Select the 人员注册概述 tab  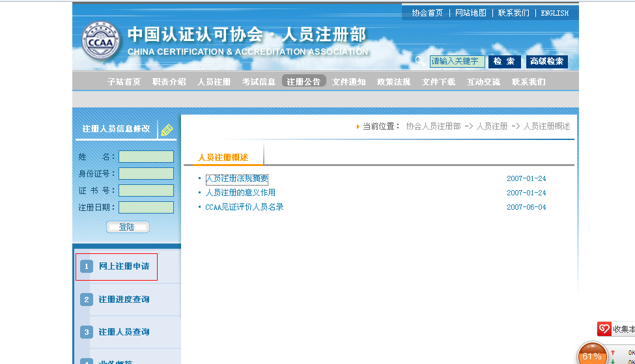(223, 158)
